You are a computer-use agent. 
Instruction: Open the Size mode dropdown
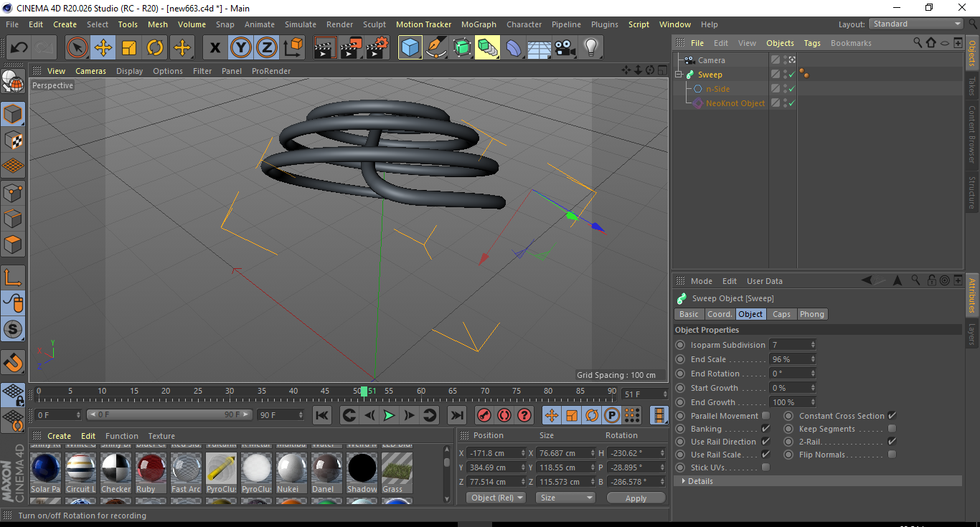(x=567, y=498)
